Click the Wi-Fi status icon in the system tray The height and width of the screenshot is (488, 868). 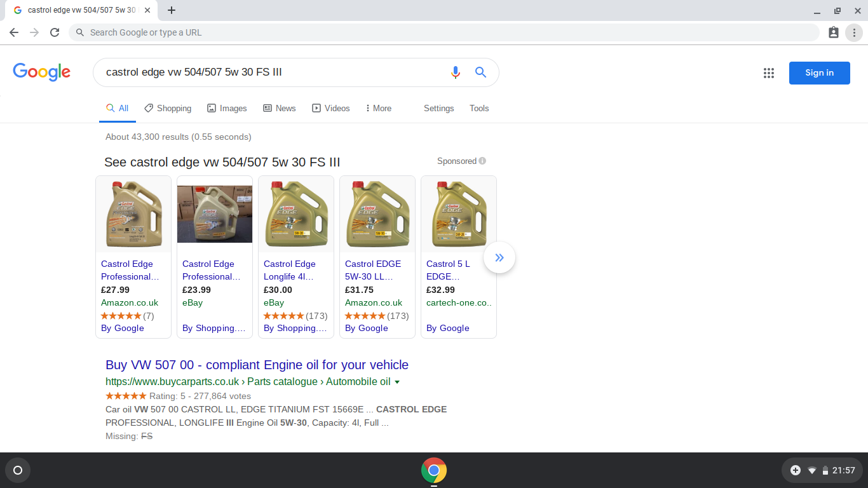[812, 470]
